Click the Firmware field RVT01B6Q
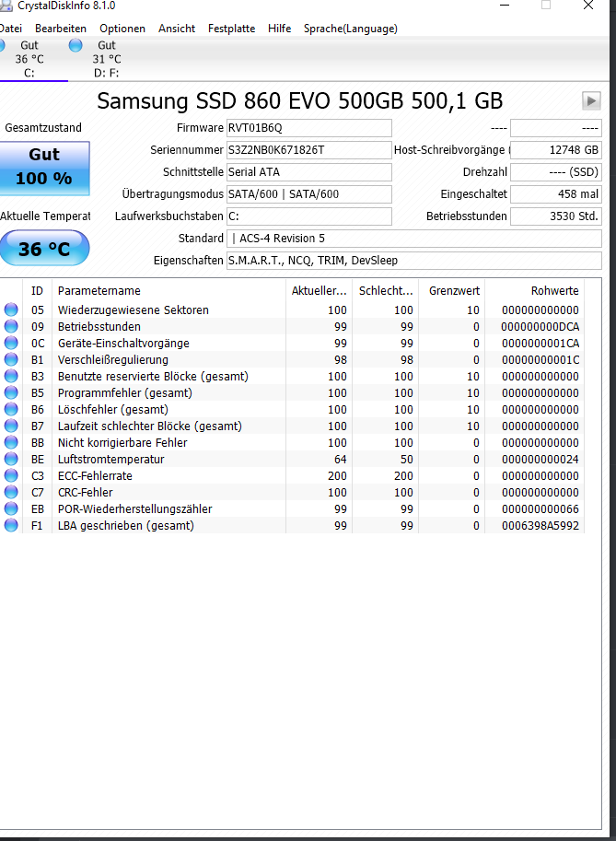This screenshot has width=616, height=841. click(x=308, y=128)
